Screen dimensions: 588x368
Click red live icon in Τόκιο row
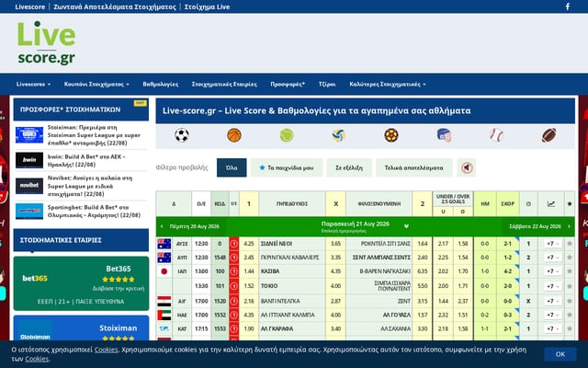pyautogui.click(x=233, y=286)
